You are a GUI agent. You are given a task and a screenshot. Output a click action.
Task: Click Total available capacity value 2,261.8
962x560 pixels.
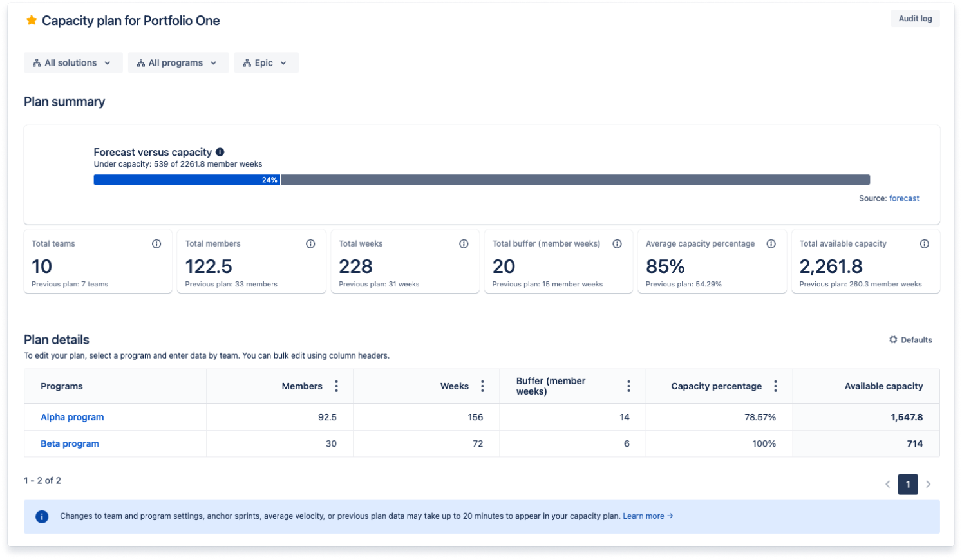(x=831, y=266)
